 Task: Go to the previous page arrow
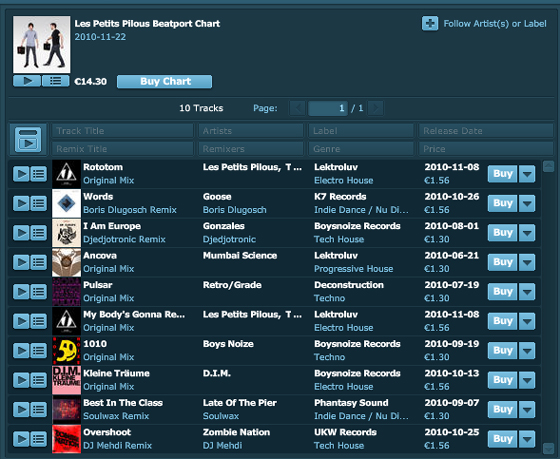pyautogui.click(x=297, y=108)
